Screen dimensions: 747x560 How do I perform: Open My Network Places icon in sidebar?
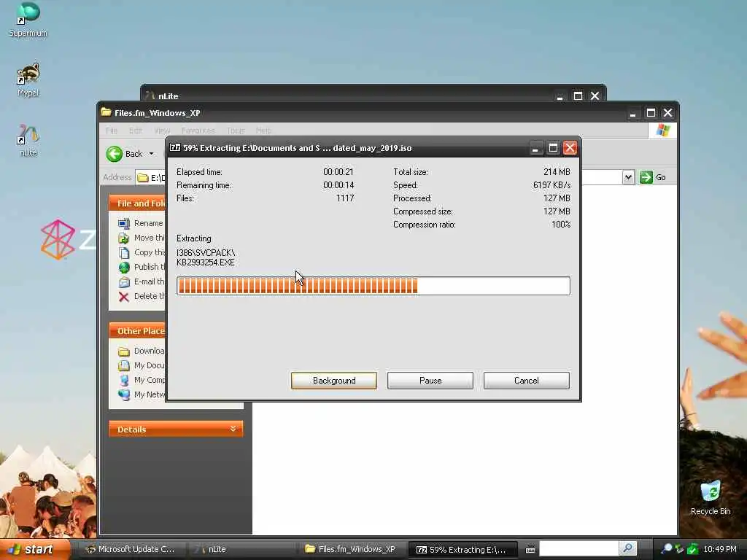(124, 394)
